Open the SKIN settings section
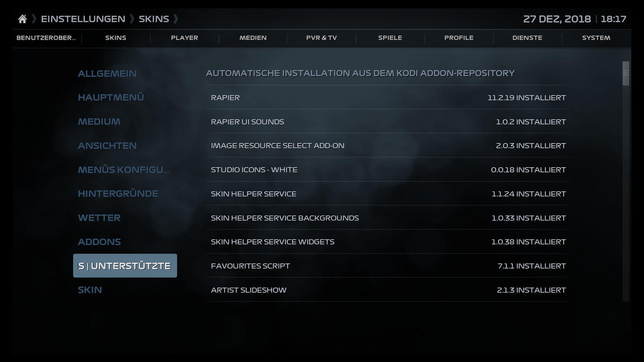Viewport: 644px width, 362px height. pyautogui.click(x=90, y=290)
